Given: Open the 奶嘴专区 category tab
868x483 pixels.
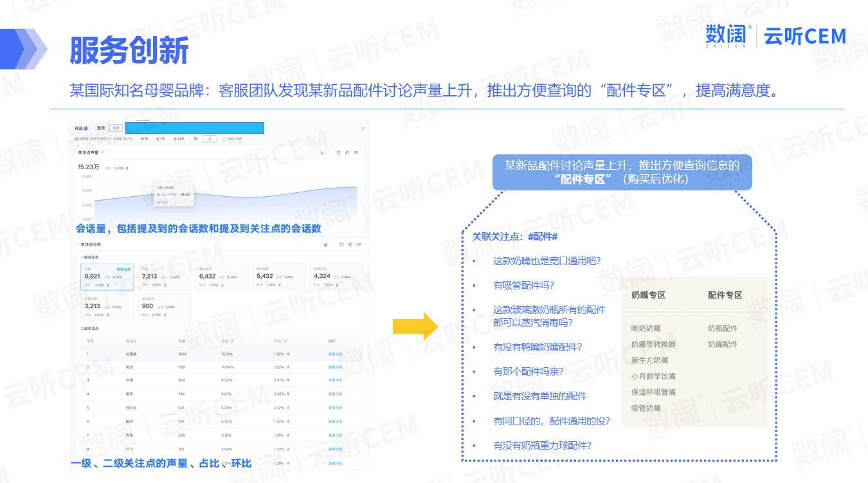Looking at the screenshot, I should coord(648,295).
